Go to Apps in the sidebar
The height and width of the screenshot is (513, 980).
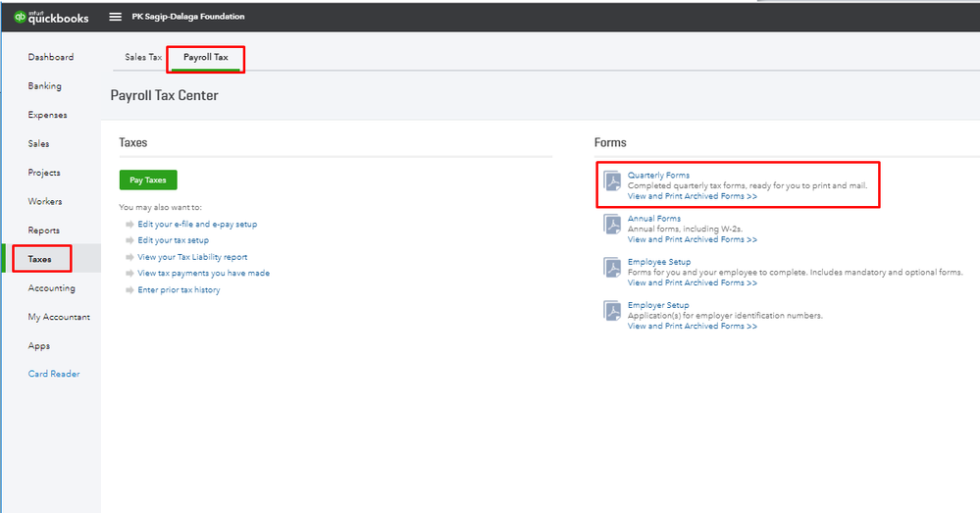pyautogui.click(x=39, y=345)
